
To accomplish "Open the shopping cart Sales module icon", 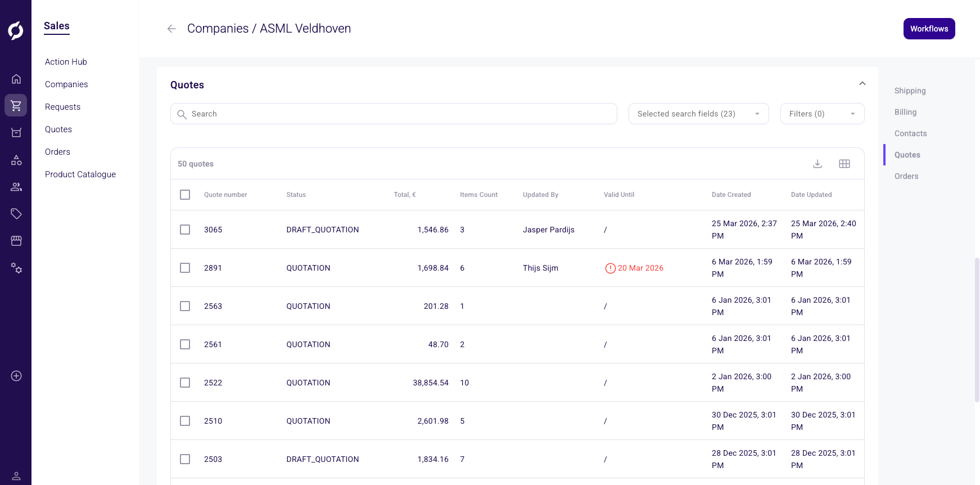I will point(16,105).
